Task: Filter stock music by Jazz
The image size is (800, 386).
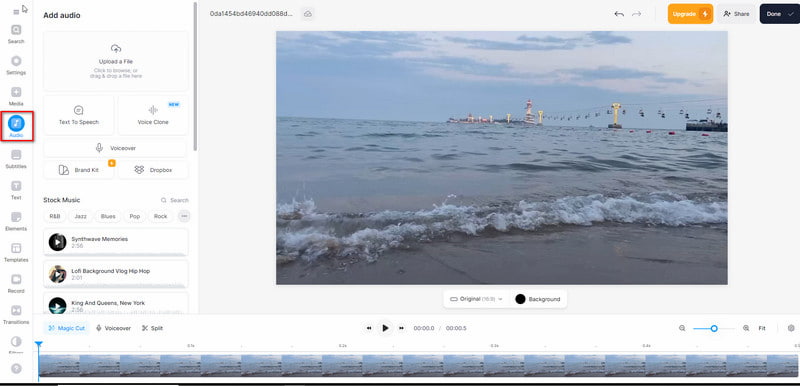Action: [80, 216]
